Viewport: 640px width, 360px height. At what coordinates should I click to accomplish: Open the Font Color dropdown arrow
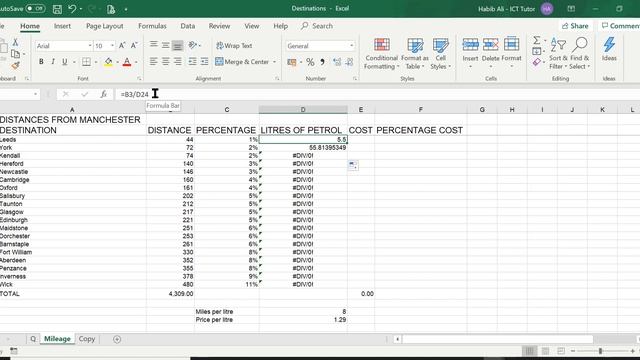click(x=136, y=62)
